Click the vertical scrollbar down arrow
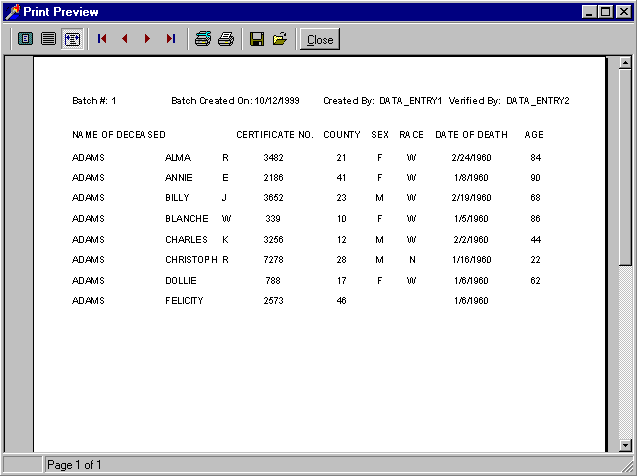The width and height of the screenshot is (637, 476). (625, 445)
